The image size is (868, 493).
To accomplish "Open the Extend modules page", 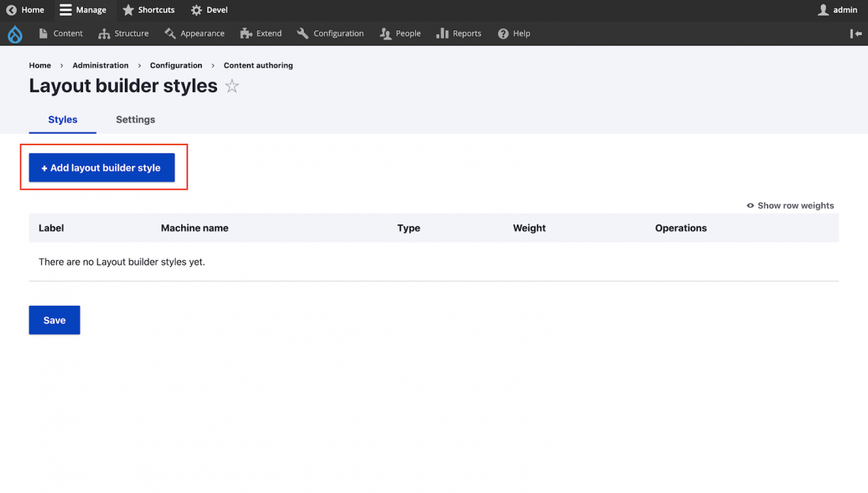I will coord(260,33).
